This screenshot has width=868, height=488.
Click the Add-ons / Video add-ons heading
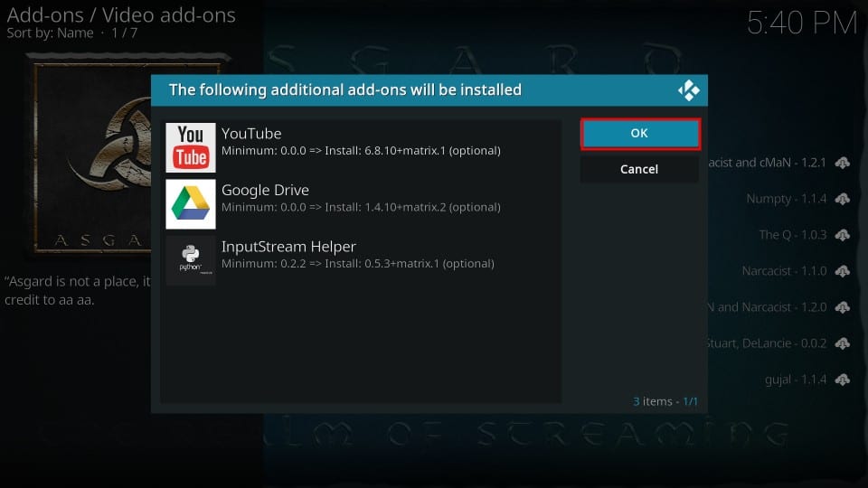121,14
